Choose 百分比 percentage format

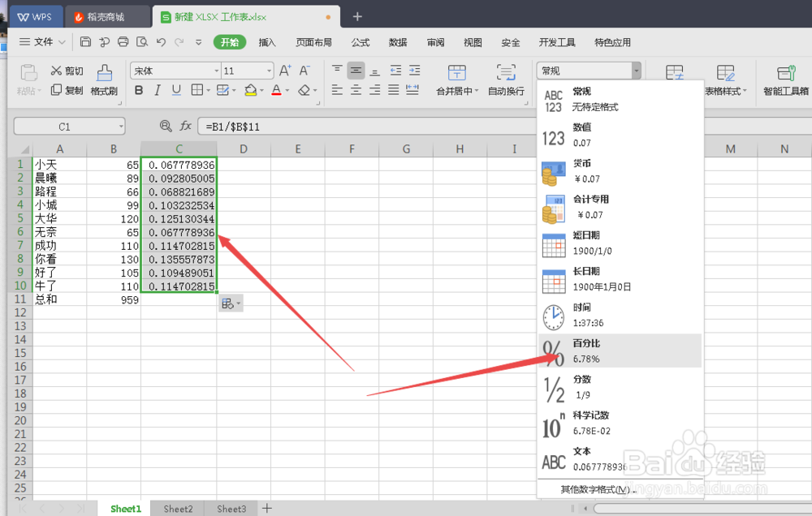(620, 351)
